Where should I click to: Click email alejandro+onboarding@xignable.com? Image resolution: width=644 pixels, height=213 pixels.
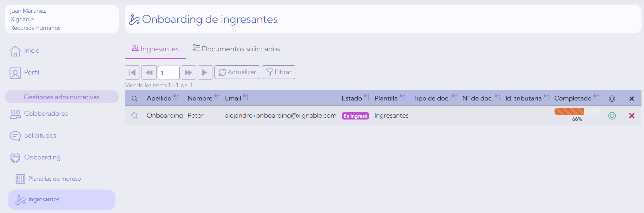281,115
